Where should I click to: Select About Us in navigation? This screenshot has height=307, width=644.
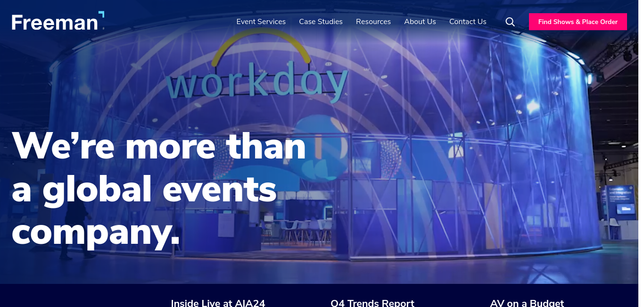(x=420, y=22)
